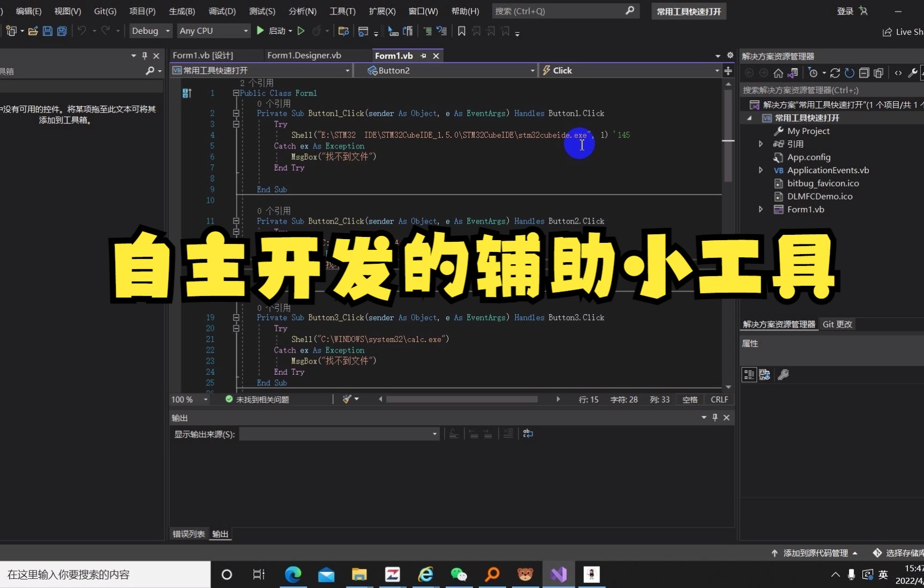This screenshot has height=588, width=924.
Task: Open File Explorer from the taskbar
Action: point(359,575)
